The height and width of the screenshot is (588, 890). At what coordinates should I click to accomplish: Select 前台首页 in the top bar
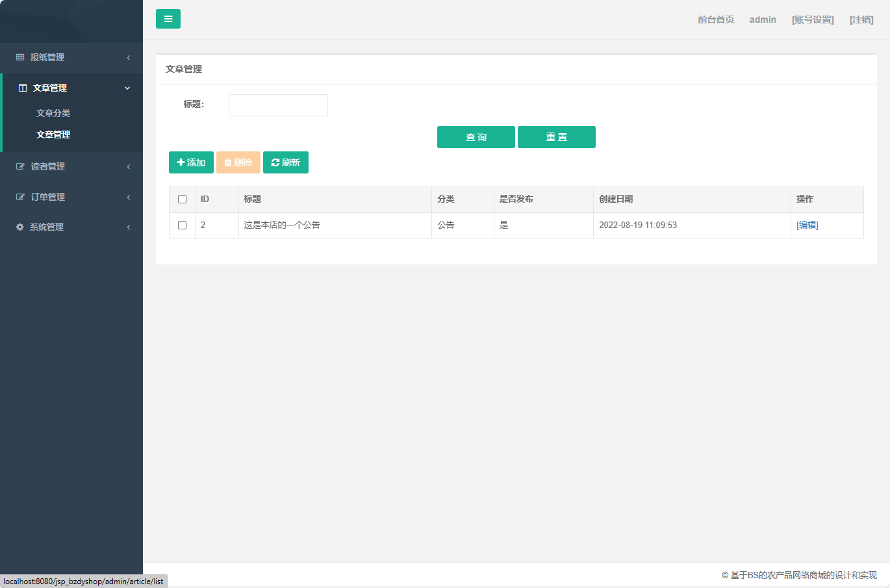click(x=715, y=19)
